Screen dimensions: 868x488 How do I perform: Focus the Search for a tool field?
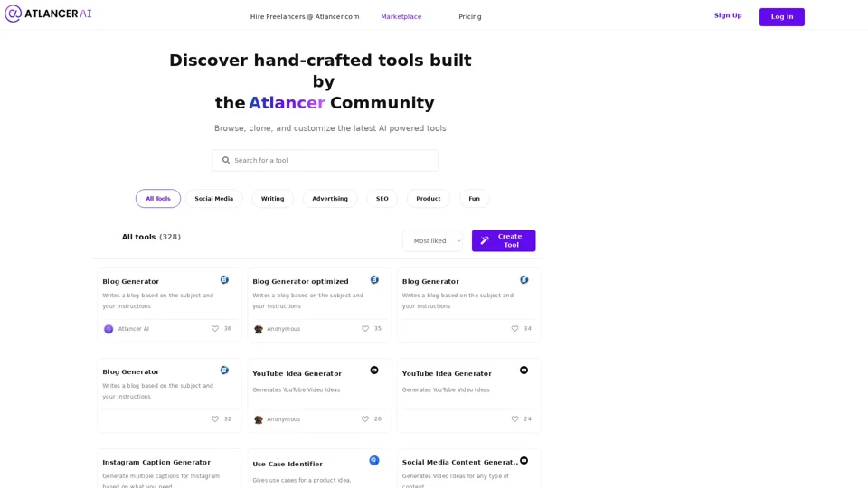click(325, 161)
